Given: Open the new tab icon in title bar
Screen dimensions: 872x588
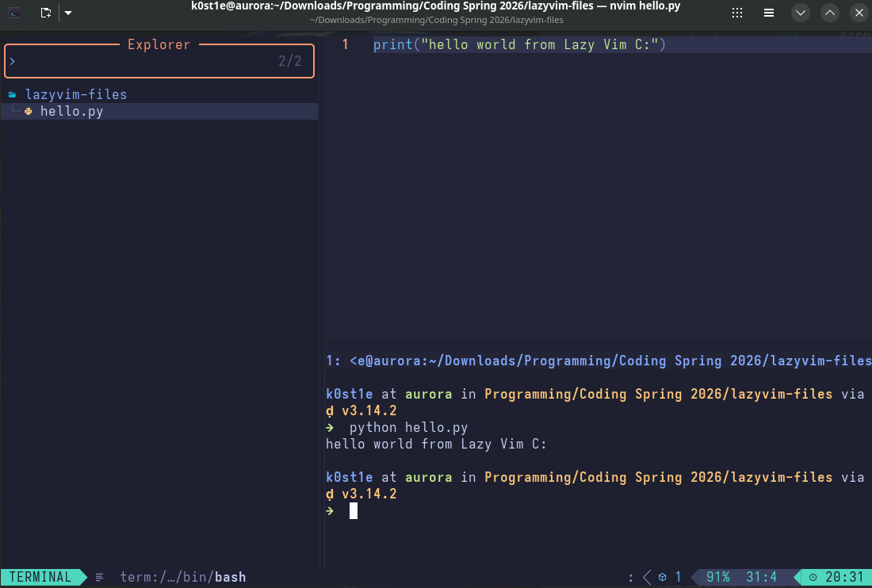Looking at the screenshot, I should [x=46, y=12].
